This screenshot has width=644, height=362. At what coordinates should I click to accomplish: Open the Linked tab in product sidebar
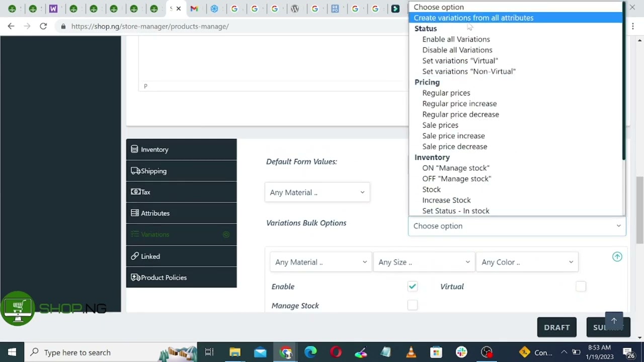[x=181, y=256]
